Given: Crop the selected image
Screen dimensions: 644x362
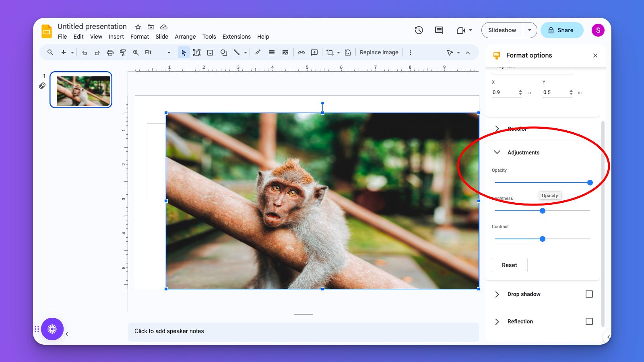Looking at the screenshot, I should coord(330,52).
